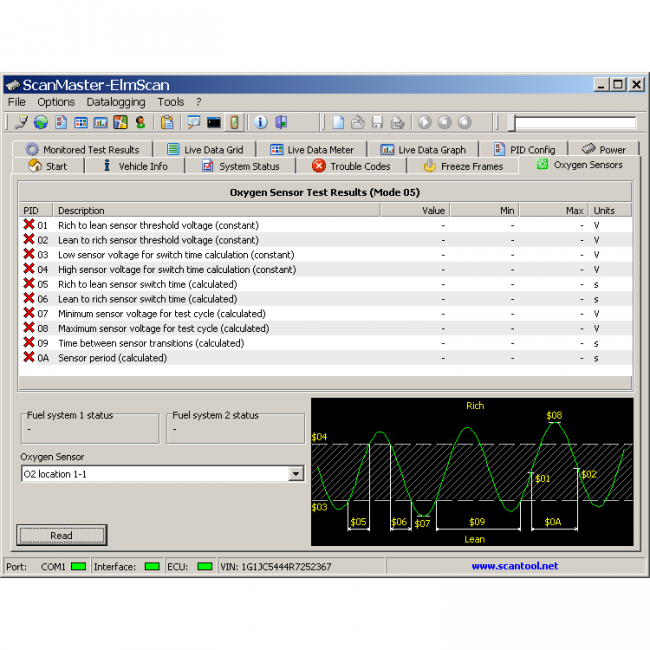The image size is (650, 650).
Task: Select row 'Minimum sensor voltage for test cycle'
Action: (x=325, y=313)
